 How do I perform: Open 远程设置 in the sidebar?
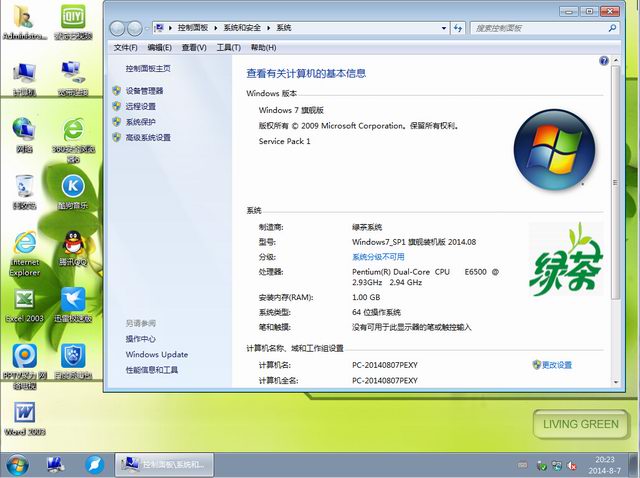pyautogui.click(x=140, y=106)
